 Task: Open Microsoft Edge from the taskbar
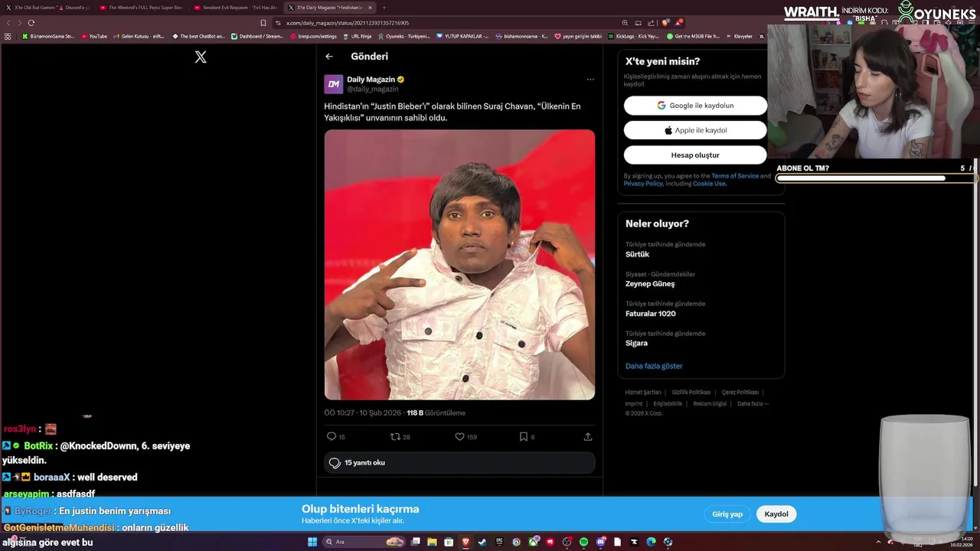tap(651, 542)
